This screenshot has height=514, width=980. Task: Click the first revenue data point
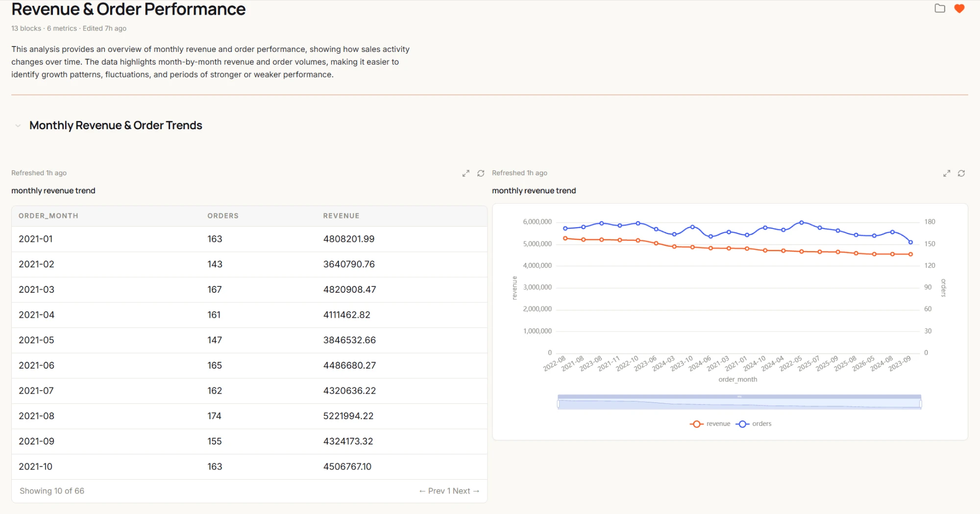point(565,238)
